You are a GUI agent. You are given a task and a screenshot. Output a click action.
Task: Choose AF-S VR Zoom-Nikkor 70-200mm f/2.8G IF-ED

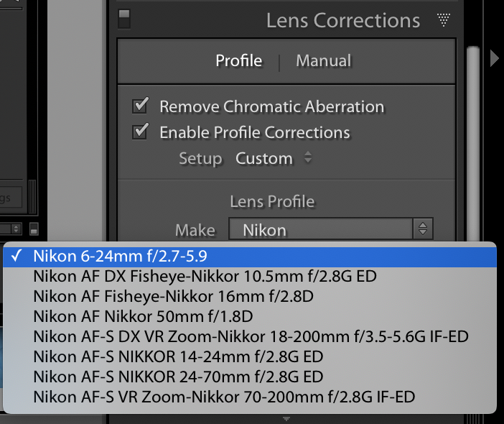[x=250, y=397]
